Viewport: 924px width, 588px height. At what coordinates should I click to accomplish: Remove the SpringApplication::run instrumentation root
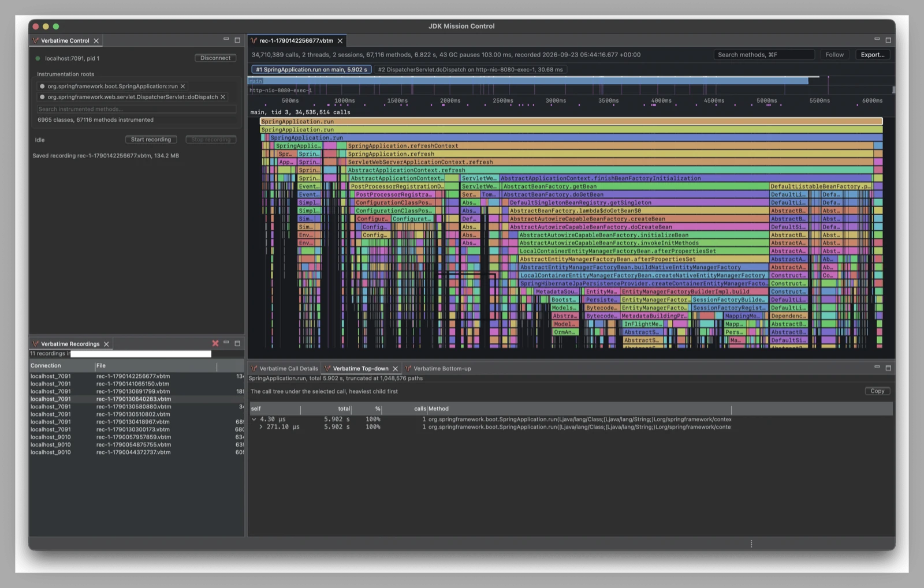183,87
